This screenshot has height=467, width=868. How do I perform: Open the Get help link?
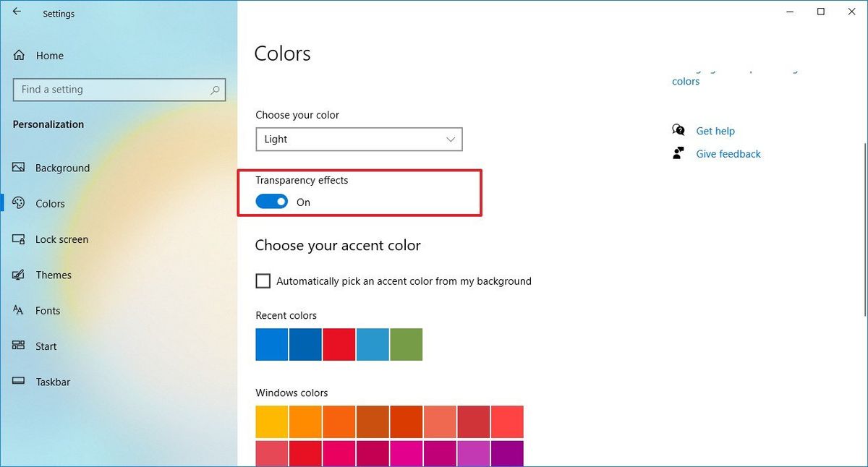click(x=715, y=131)
